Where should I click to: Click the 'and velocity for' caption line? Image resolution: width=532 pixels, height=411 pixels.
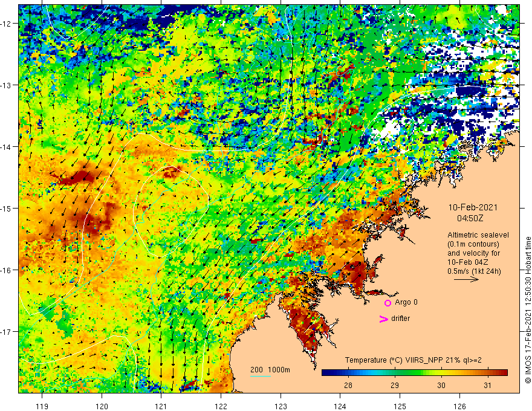click(473, 253)
